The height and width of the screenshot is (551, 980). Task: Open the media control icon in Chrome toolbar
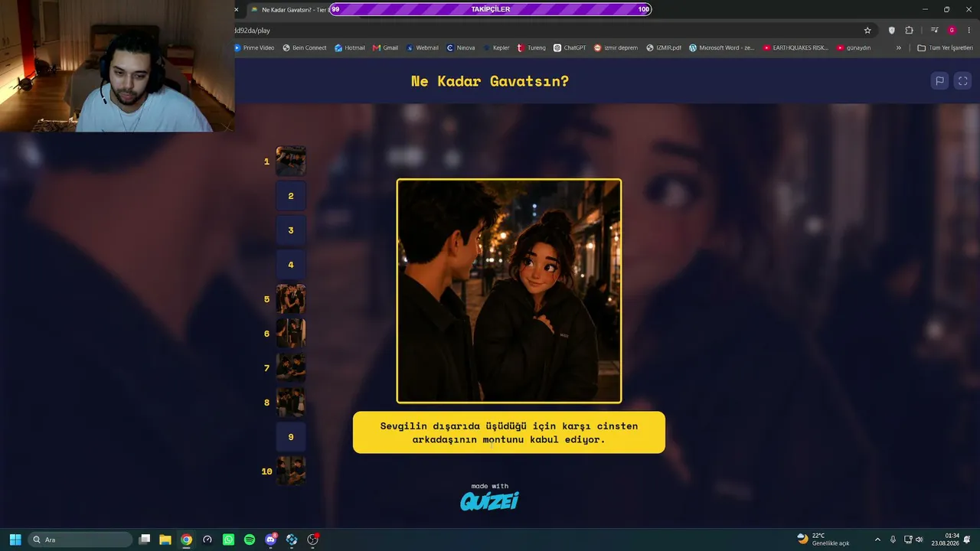934,31
